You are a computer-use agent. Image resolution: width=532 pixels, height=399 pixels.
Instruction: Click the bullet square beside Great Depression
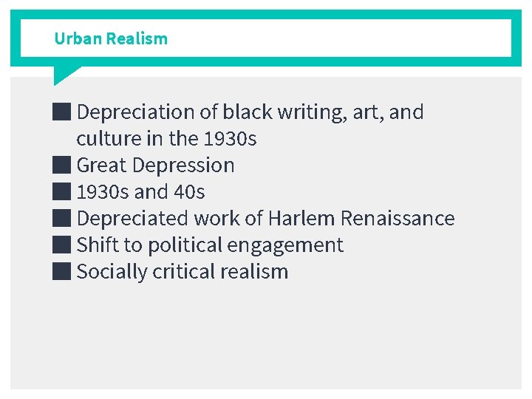point(62,165)
